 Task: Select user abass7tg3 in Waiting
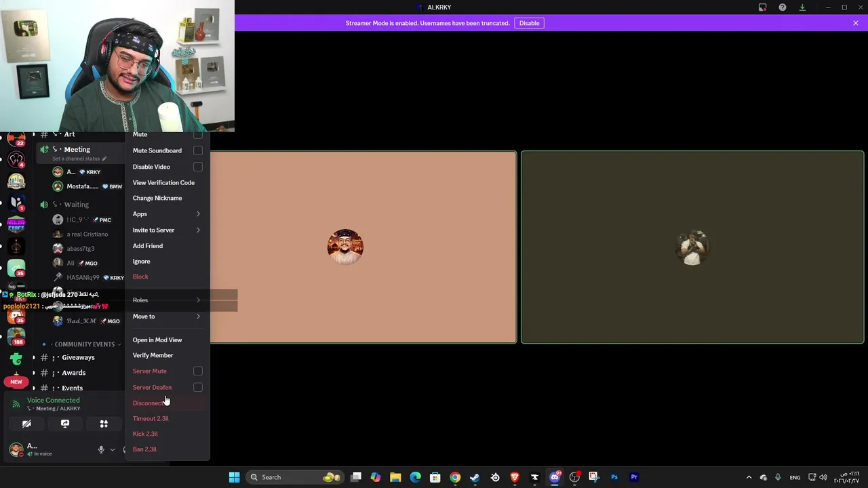80,249
